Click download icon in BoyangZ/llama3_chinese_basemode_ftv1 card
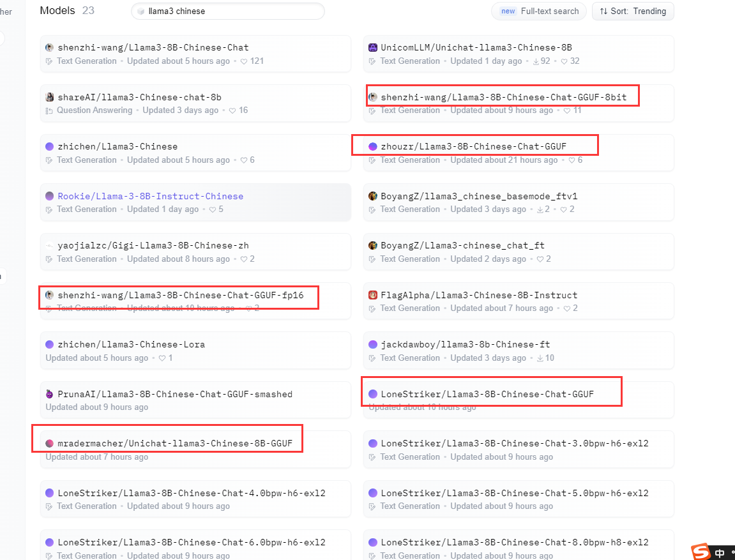 540,209
